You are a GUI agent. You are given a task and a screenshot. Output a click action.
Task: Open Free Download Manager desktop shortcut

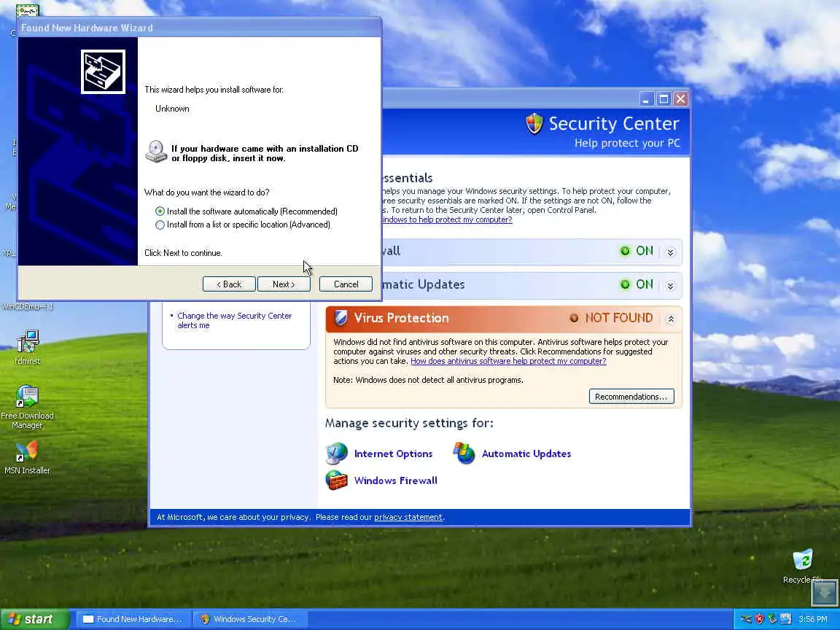27,407
